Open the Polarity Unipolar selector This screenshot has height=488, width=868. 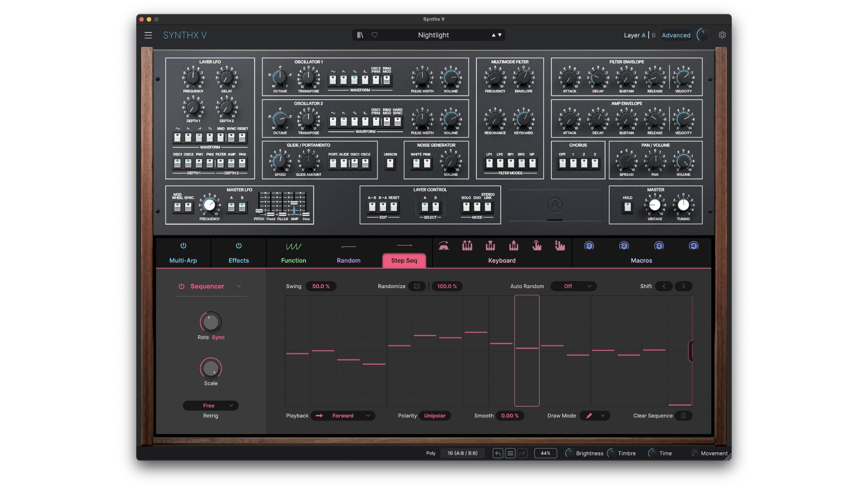434,416
